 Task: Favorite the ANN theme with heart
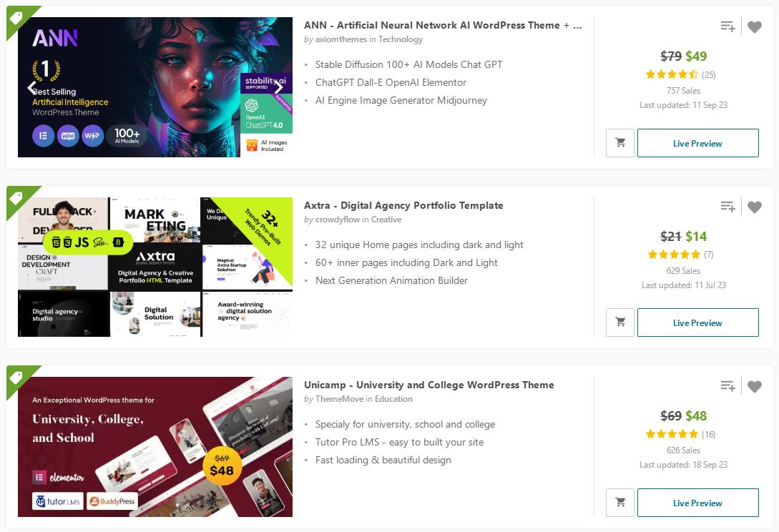click(755, 27)
